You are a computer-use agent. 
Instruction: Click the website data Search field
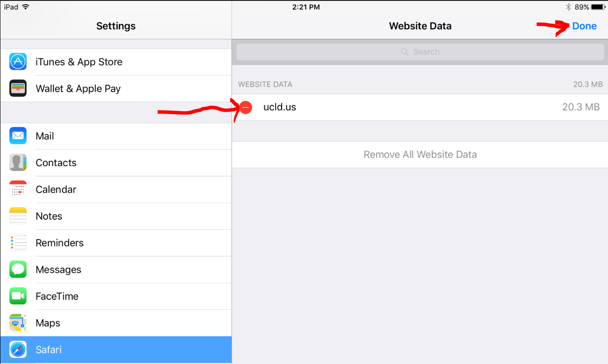(420, 52)
